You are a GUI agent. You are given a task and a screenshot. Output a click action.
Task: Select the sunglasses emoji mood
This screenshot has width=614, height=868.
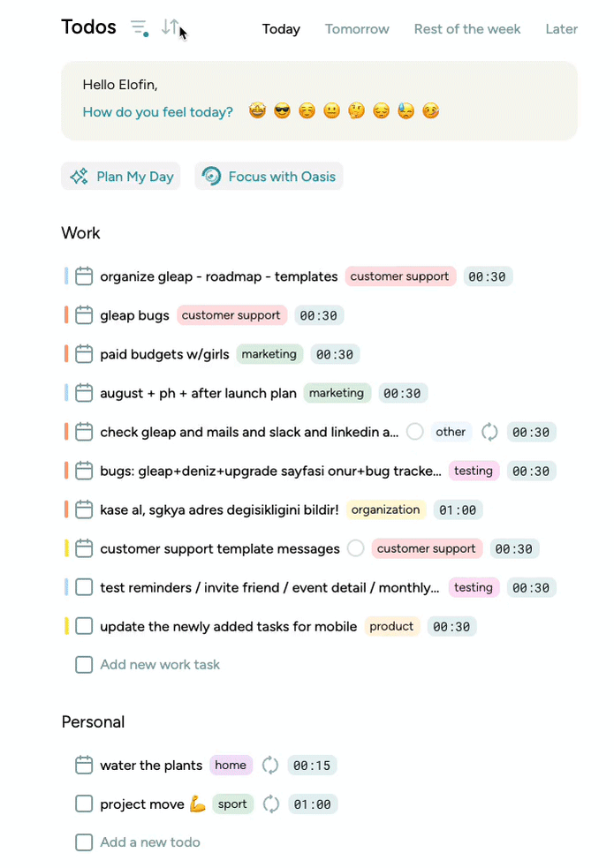point(282,111)
